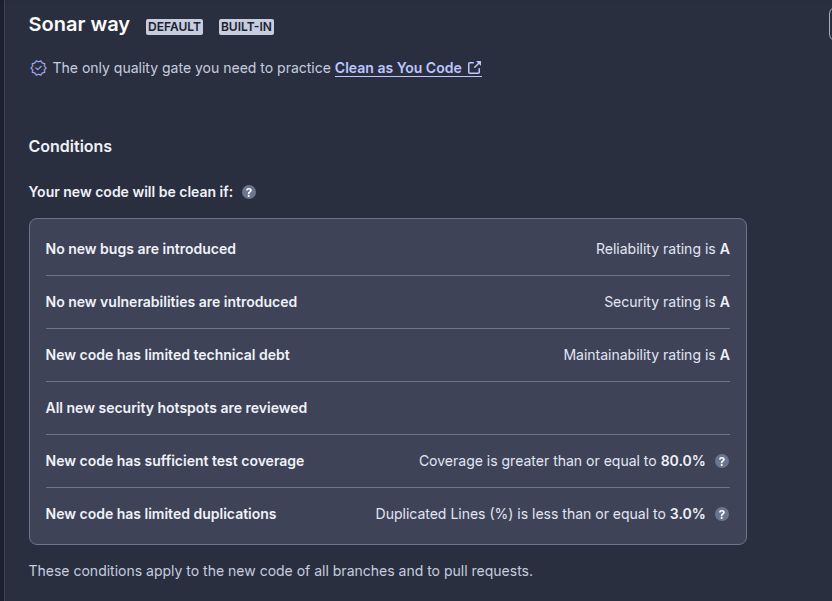
Task: Select the "New code has limited technical debt" condition
Action: pos(168,355)
